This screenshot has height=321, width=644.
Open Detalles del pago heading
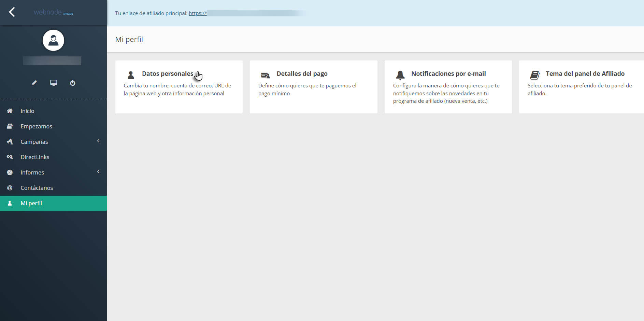[x=302, y=74]
